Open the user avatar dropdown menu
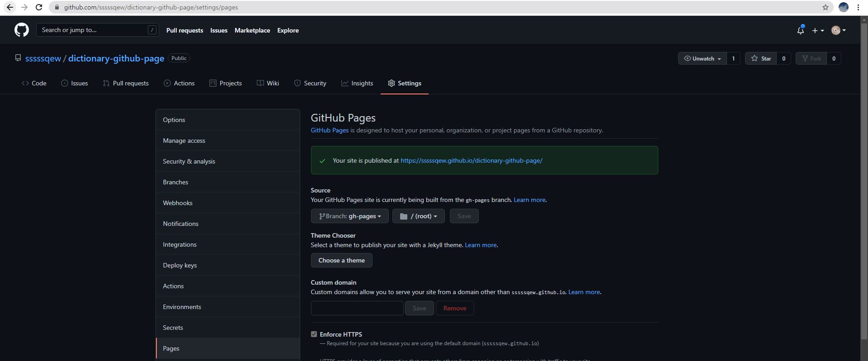This screenshot has width=868, height=361. (839, 30)
